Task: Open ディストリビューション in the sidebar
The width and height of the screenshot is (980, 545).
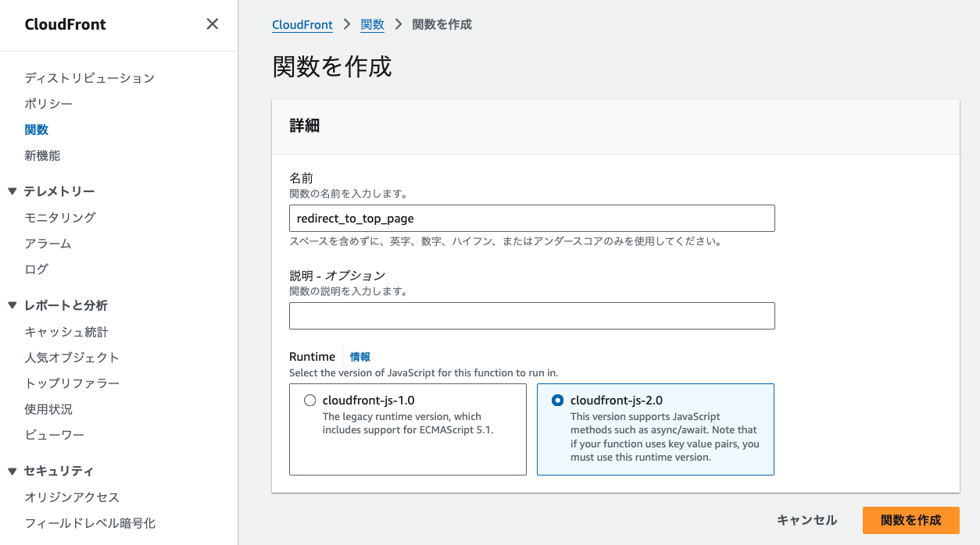Action: (x=89, y=78)
